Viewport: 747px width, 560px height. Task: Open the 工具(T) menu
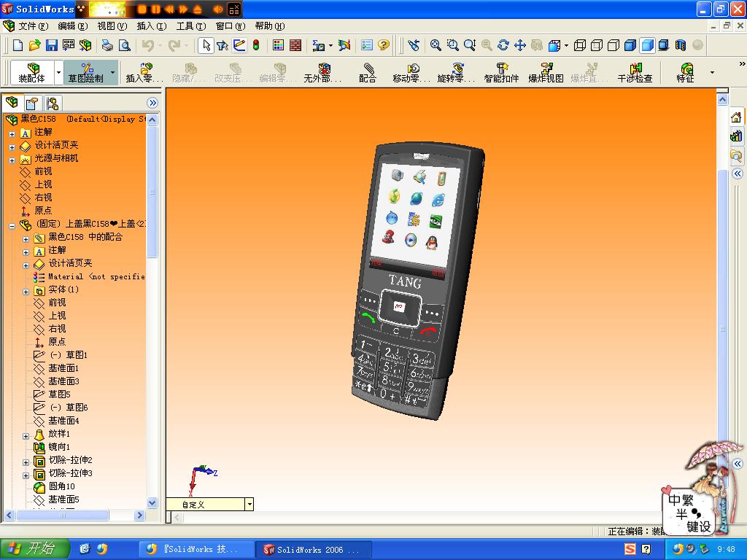pyautogui.click(x=192, y=26)
